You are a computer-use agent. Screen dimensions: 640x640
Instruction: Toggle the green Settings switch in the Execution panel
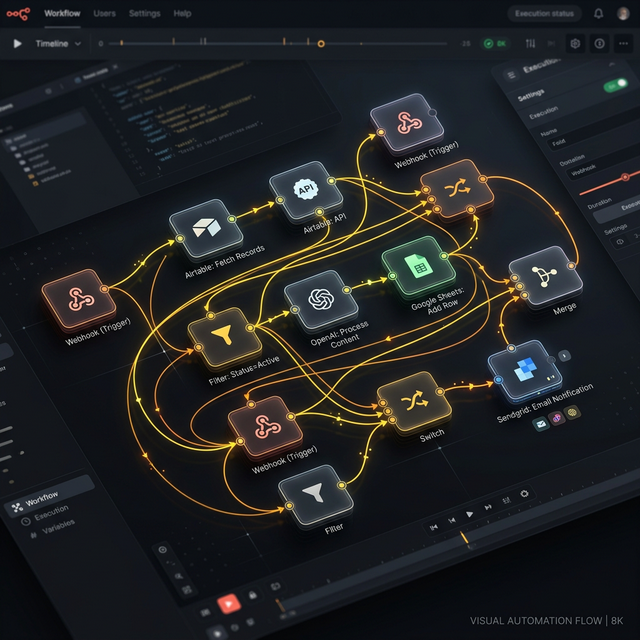pos(616,85)
